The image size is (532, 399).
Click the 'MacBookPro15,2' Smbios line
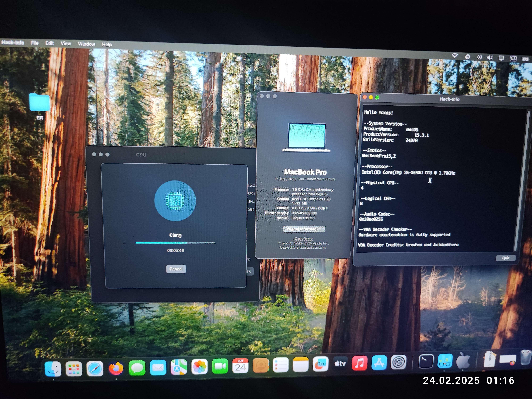(379, 156)
